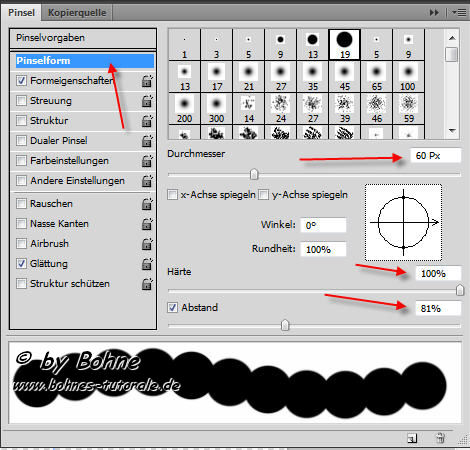470x450 pixels.
Task: Click the Durchmesser value field
Action: click(435, 156)
